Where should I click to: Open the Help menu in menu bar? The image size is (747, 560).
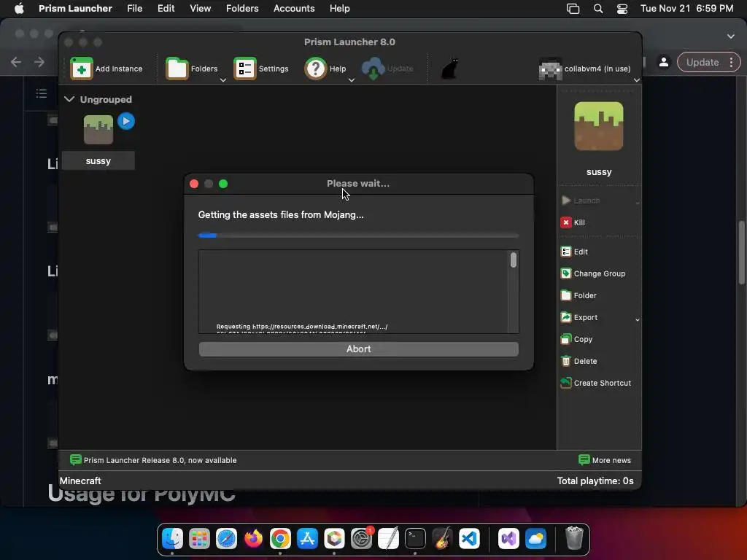(x=340, y=8)
